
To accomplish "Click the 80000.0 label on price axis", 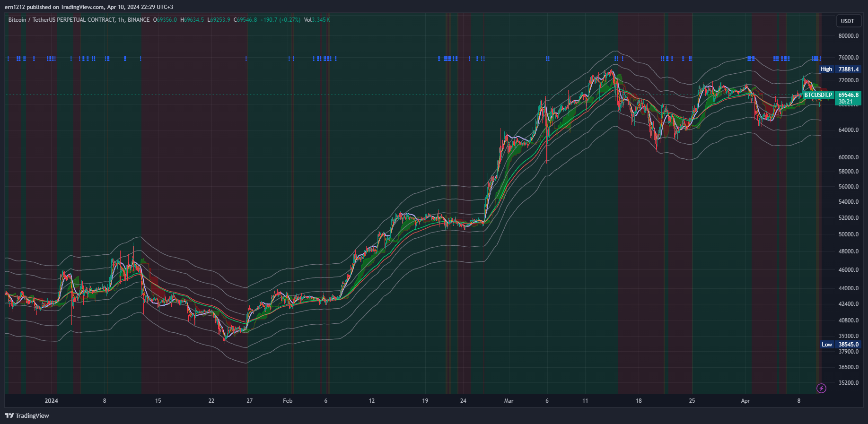I will click(x=848, y=36).
